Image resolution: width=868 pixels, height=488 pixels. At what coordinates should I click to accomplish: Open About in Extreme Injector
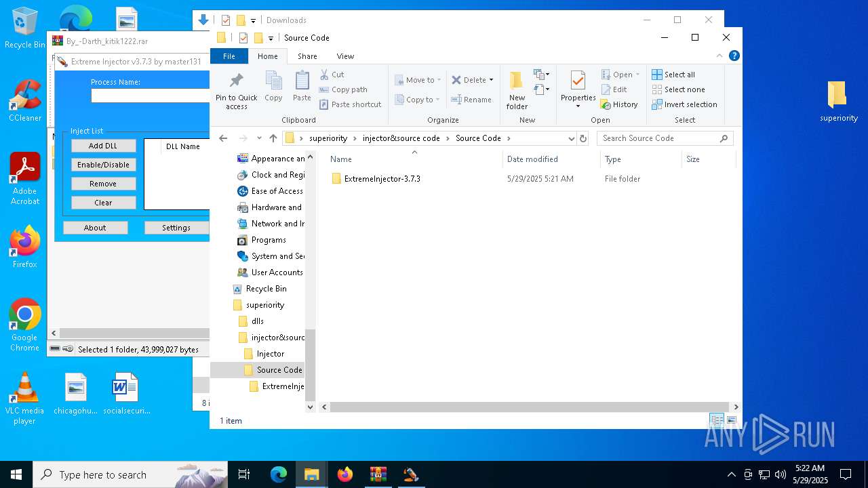(95, 228)
